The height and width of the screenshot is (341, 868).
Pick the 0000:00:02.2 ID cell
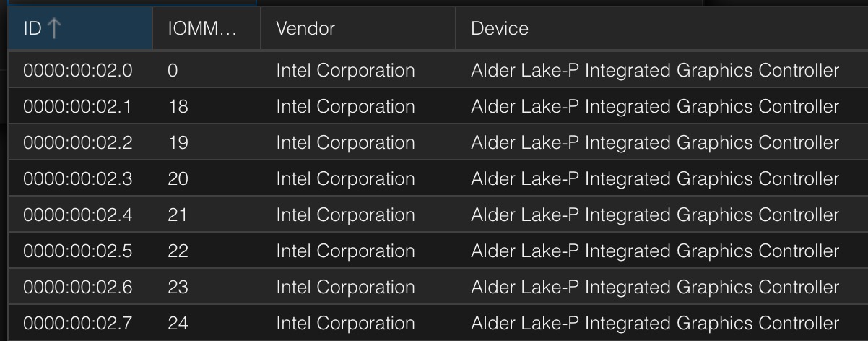point(78,142)
